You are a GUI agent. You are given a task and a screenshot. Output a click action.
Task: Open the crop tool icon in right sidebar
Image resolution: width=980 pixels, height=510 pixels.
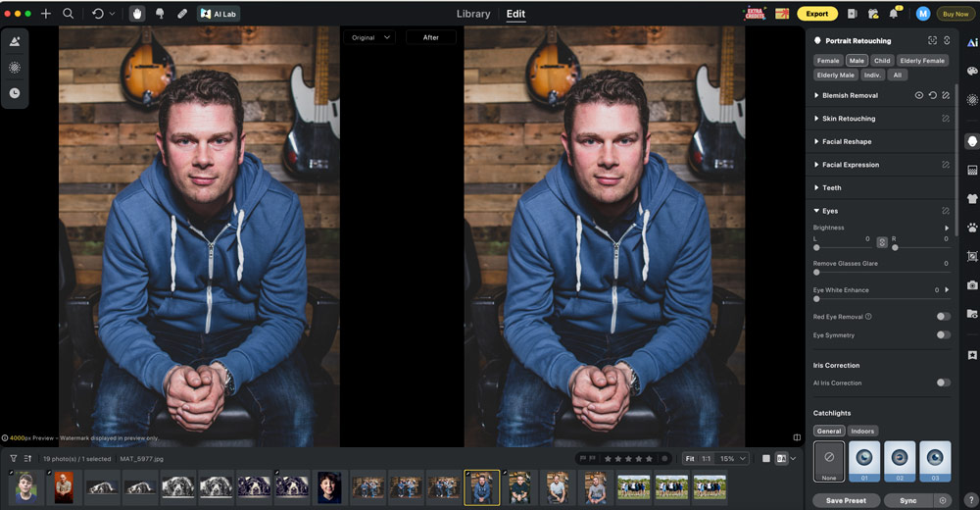pyautogui.click(x=972, y=256)
